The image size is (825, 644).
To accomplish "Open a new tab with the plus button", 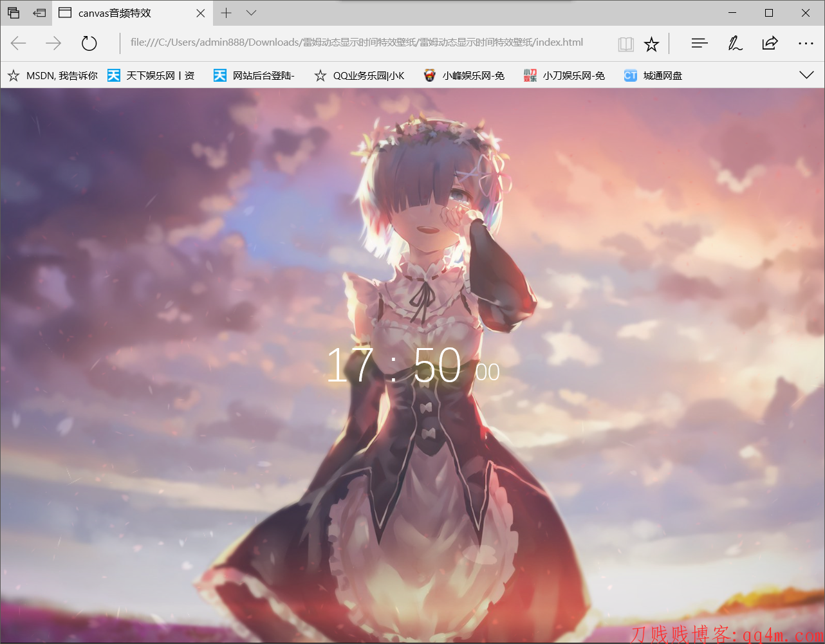I will 226,13.
